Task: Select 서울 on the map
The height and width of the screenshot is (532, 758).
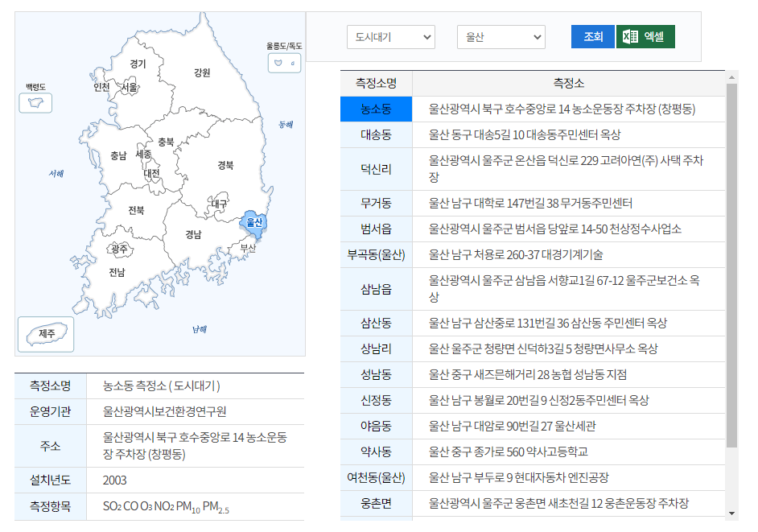Action: 130,87
